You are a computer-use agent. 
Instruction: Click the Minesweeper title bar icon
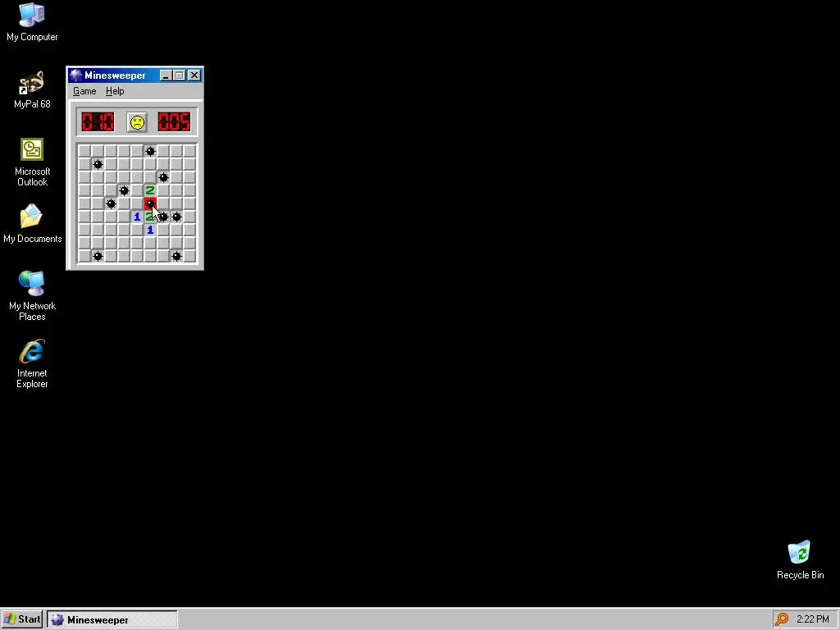pos(75,75)
